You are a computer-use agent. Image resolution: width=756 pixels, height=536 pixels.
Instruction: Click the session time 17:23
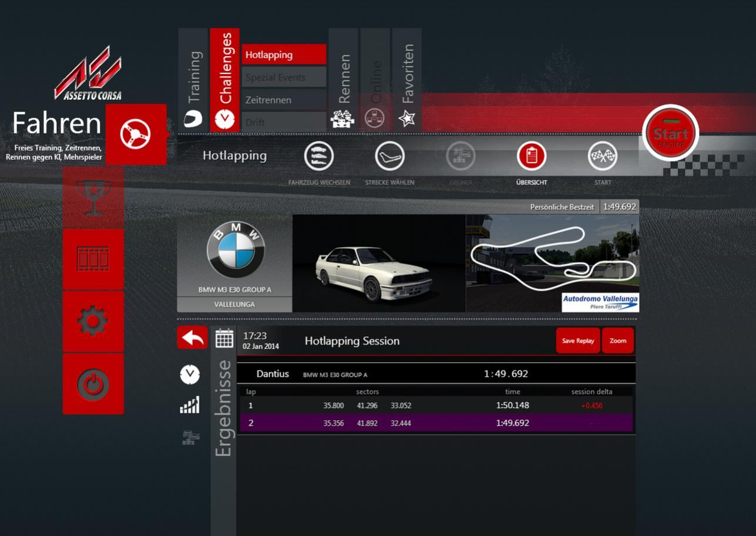click(255, 336)
